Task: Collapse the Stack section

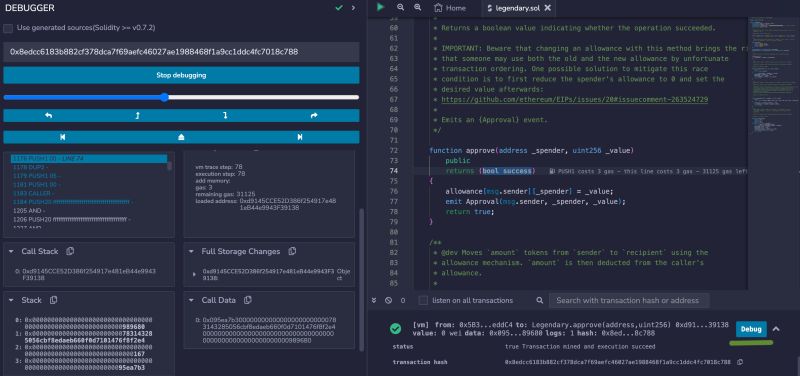Action: pos(12,300)
